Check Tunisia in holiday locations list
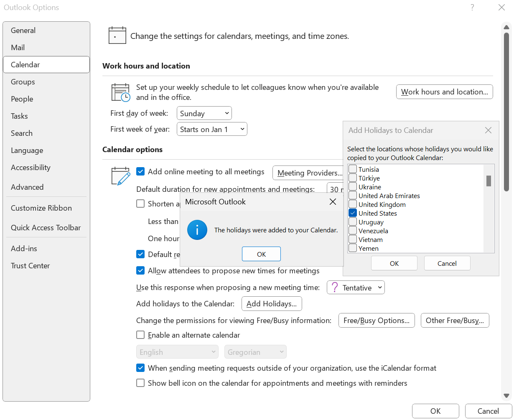514x420 pixels. click(x=353, y=169)
